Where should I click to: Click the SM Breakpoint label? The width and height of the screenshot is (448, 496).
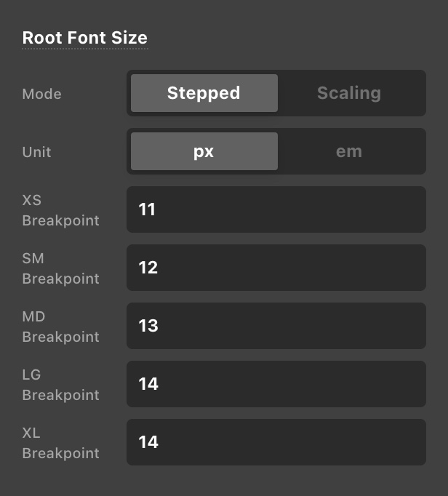61,268
